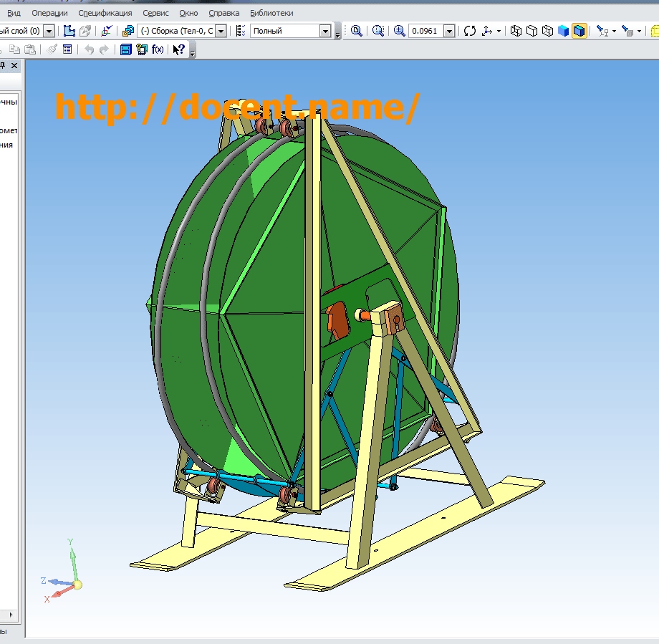Viewport: 659px width, 644px height.
Task: Click the new sketch icon
Action: pos(69,31)
